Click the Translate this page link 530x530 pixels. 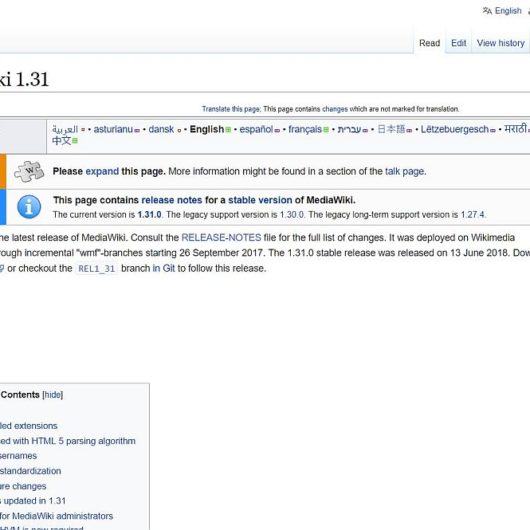pos(231,109)
